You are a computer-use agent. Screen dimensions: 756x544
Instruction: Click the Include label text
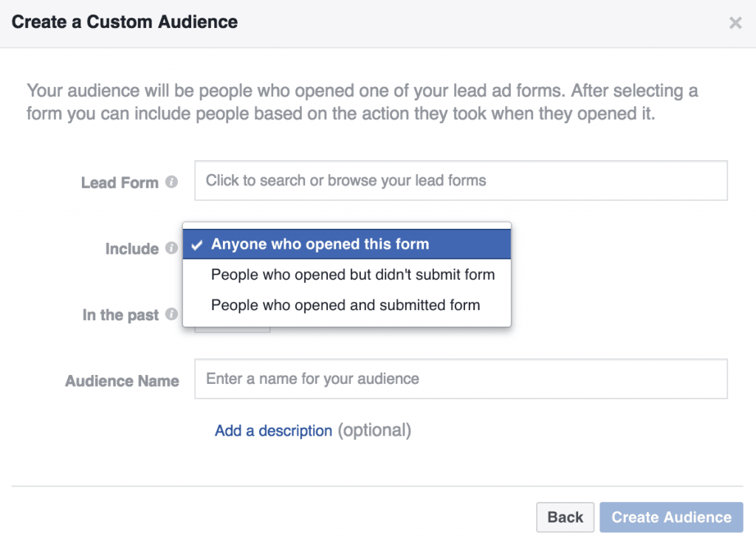pos(131,249)
